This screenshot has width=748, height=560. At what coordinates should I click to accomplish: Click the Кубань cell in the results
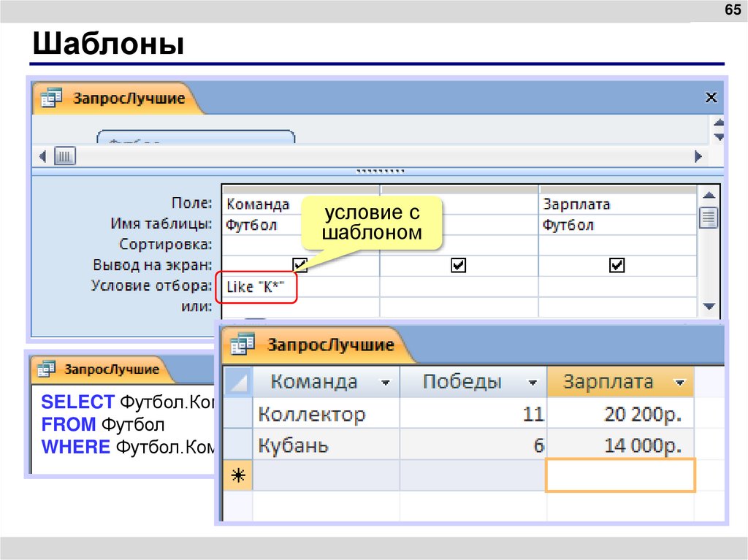pyautogui.click(x=326, y=445)
